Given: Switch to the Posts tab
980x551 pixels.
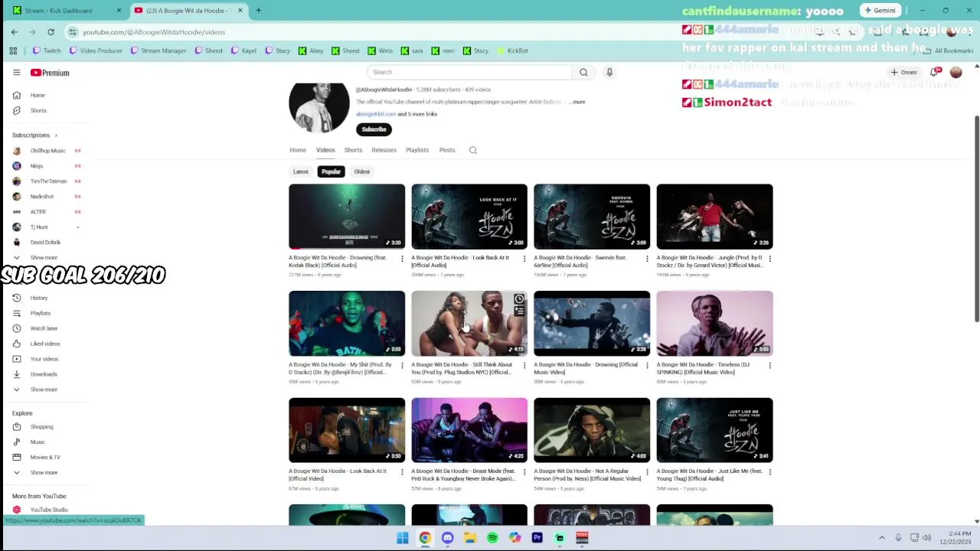Looking at the screenshot, I should [x=447, y=150].
